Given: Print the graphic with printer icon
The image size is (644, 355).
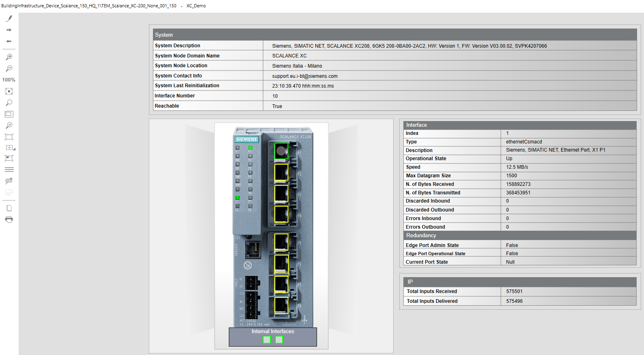Looking at the screenshot, I should [9, 220].
